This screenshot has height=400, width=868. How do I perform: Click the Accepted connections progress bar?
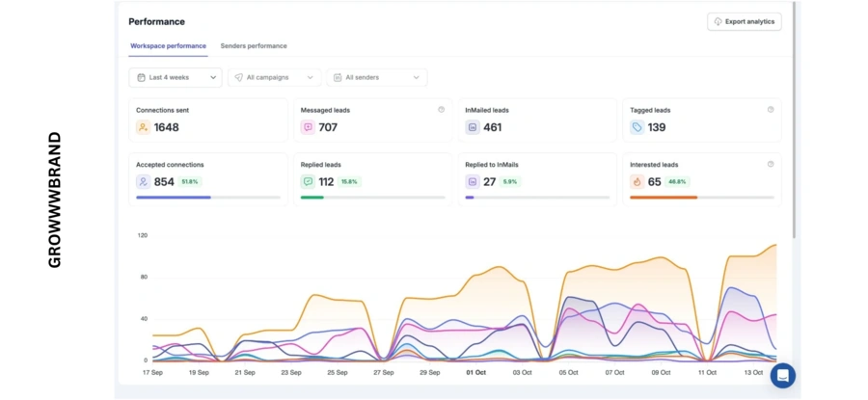click(208, 197)
